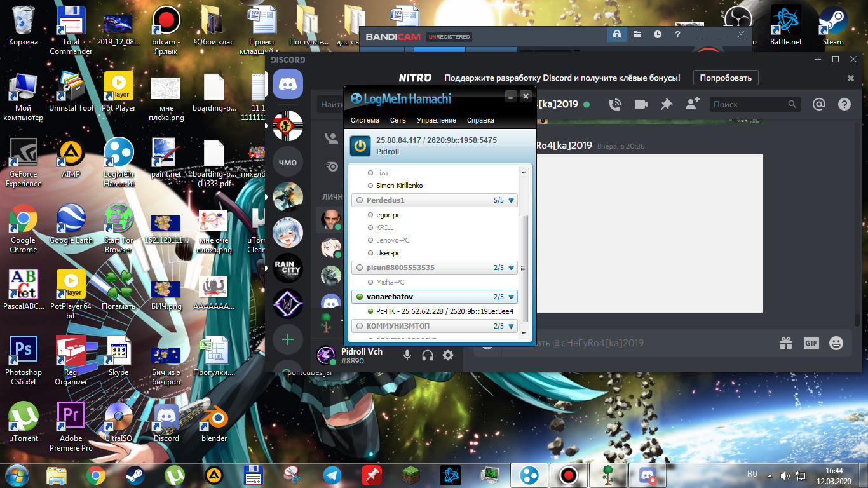Open Discord home direct messages button
This screenshot has height=488, width=868.
point(288,85)
